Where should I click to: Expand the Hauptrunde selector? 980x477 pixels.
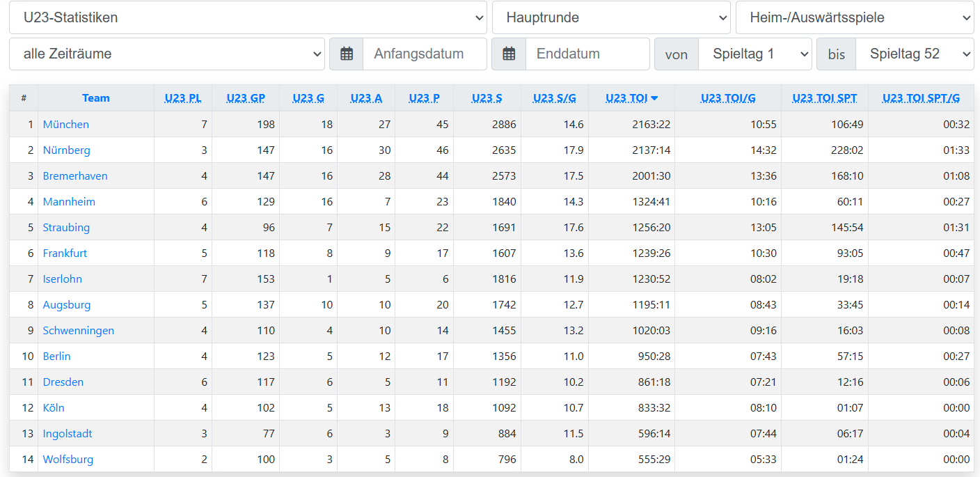tap(611, 17)
